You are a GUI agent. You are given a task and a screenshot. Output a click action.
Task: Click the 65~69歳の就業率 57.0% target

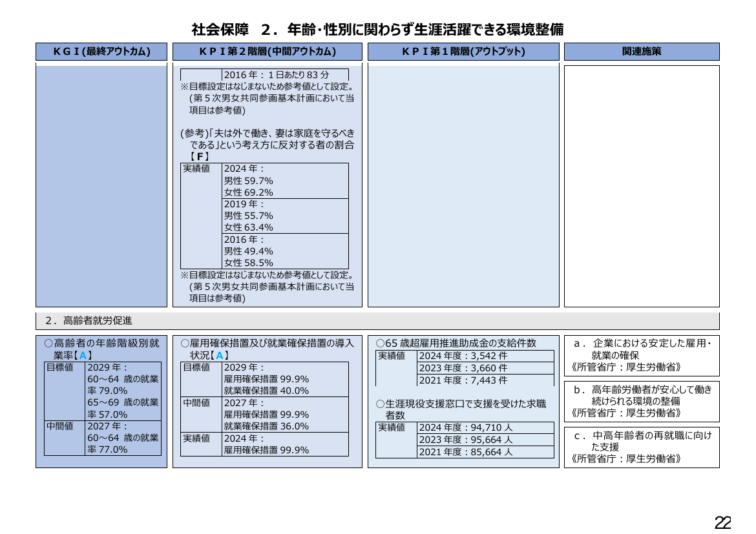coord(123,408)
